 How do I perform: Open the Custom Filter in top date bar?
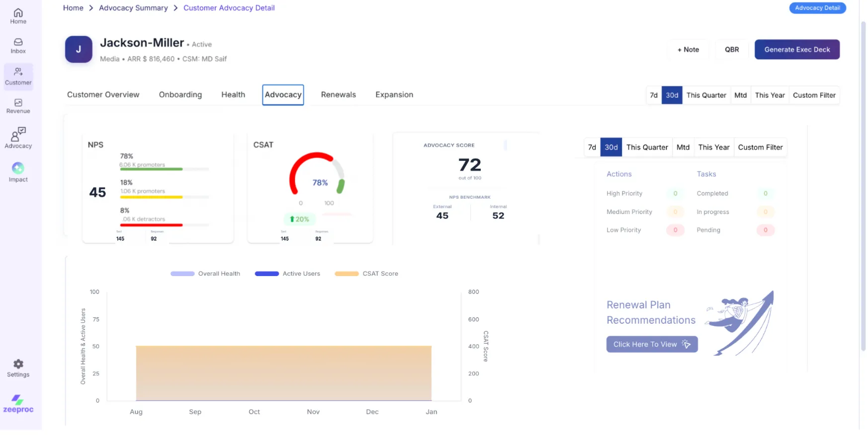[814, 95]
